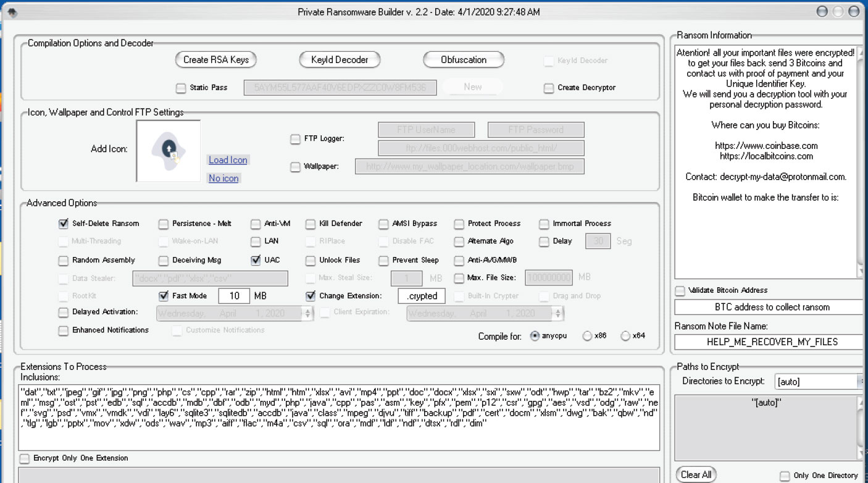Choose the x86 compile radio button
This screenshot has height=483, width=868.
[586, 336]
